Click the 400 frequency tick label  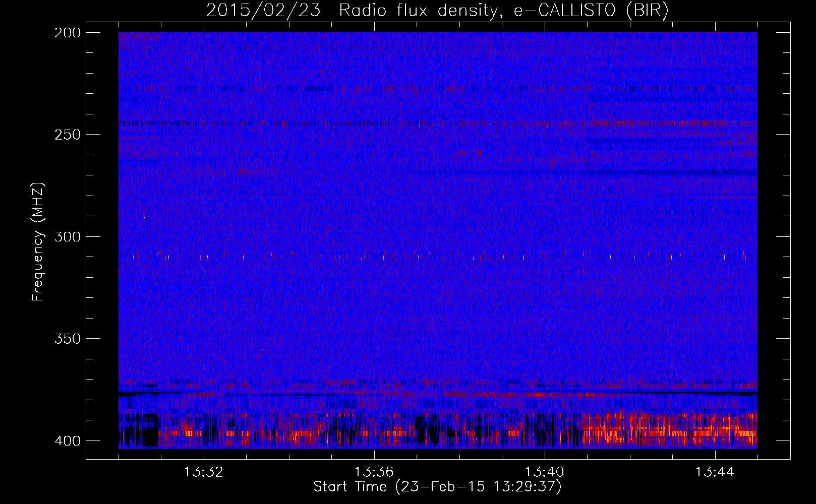coord(67,440)
